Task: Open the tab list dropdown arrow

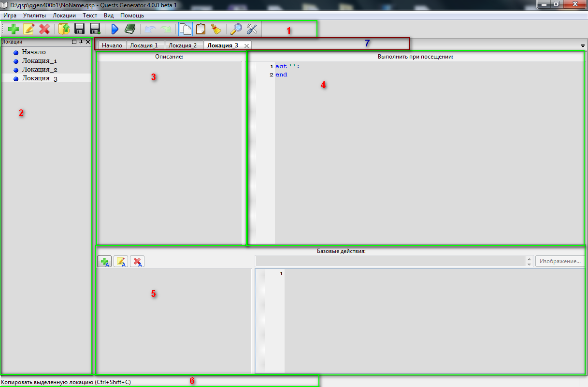Action: coord(583,45)
